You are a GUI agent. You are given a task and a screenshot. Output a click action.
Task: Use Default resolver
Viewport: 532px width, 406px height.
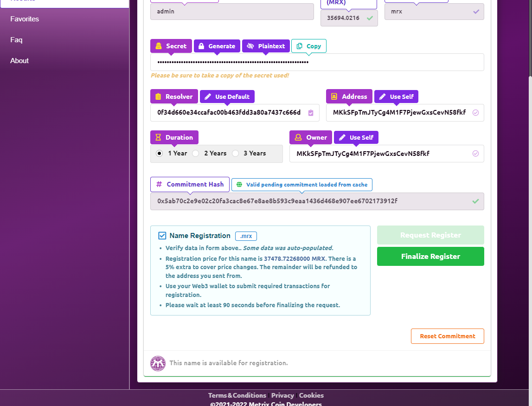tap(227, 97)
